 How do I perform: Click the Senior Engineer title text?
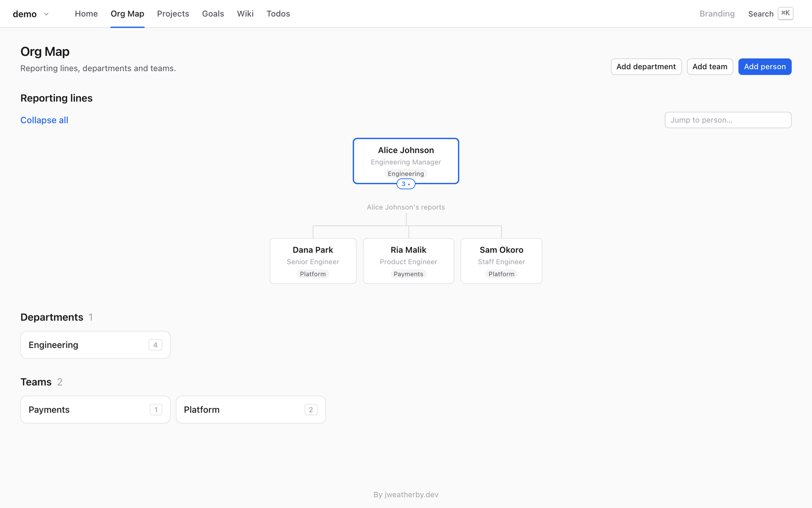point(313,262)
